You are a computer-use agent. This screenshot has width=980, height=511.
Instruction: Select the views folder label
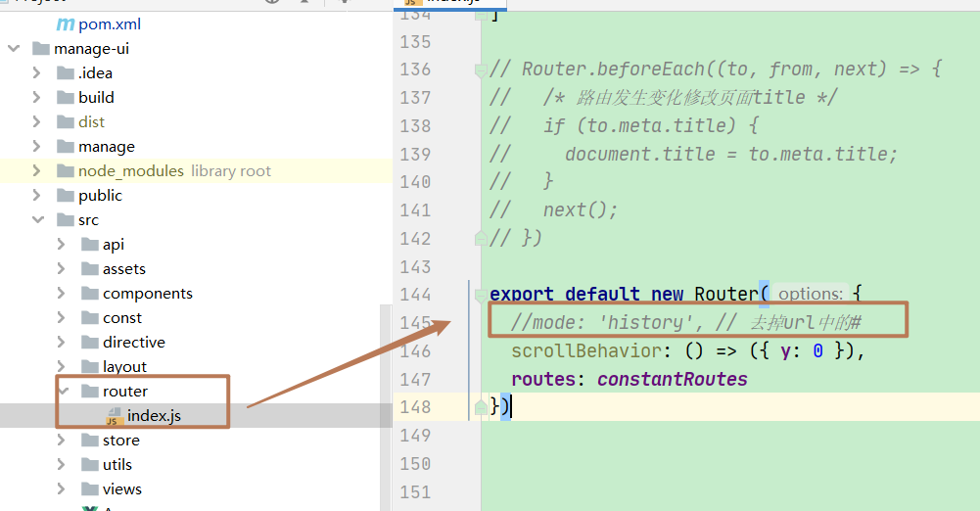[121, 488]
